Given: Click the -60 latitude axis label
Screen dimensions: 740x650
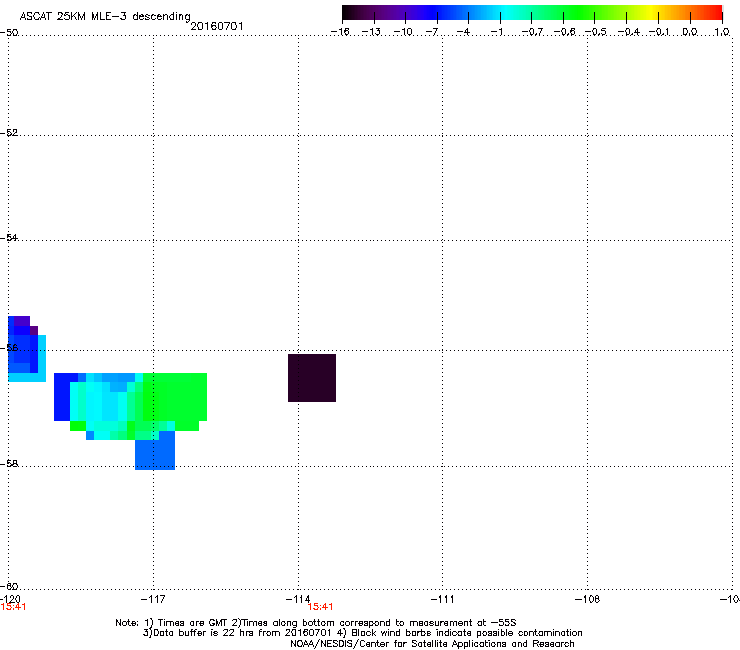Looking at the screenshot, I should click(9, 586).
